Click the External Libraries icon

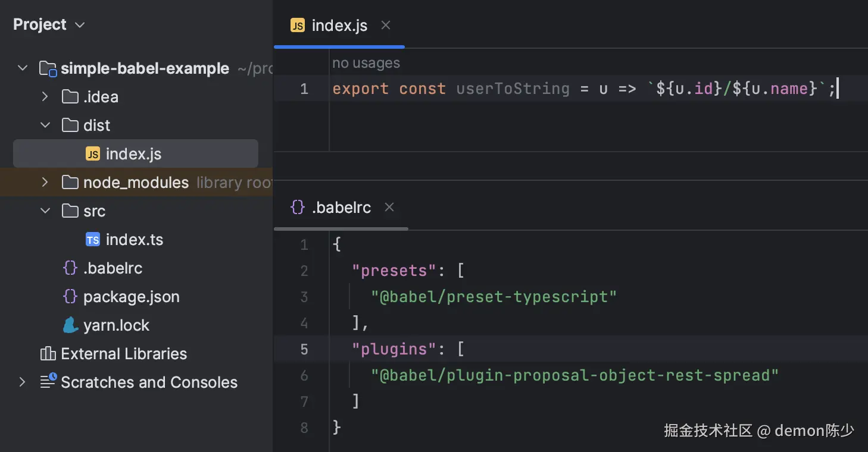click(x=48, y=353)
